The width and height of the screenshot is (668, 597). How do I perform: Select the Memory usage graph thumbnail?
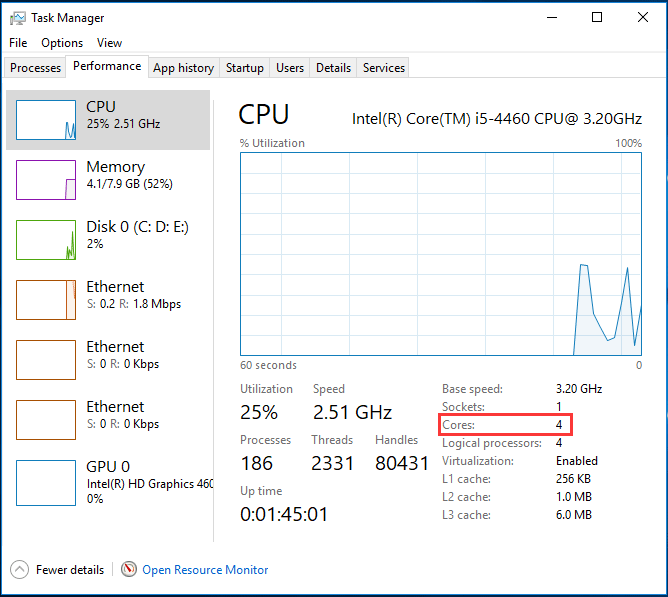click(x=46, y=180)
